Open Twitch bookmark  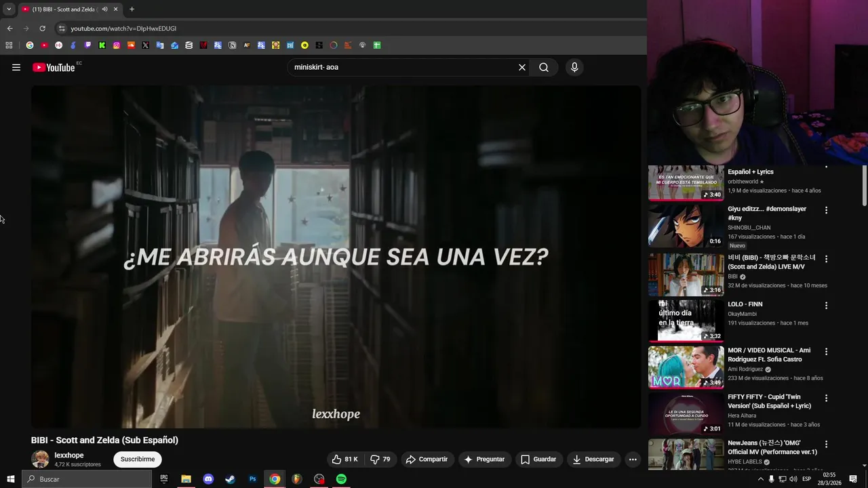click(x=87, y=45)
